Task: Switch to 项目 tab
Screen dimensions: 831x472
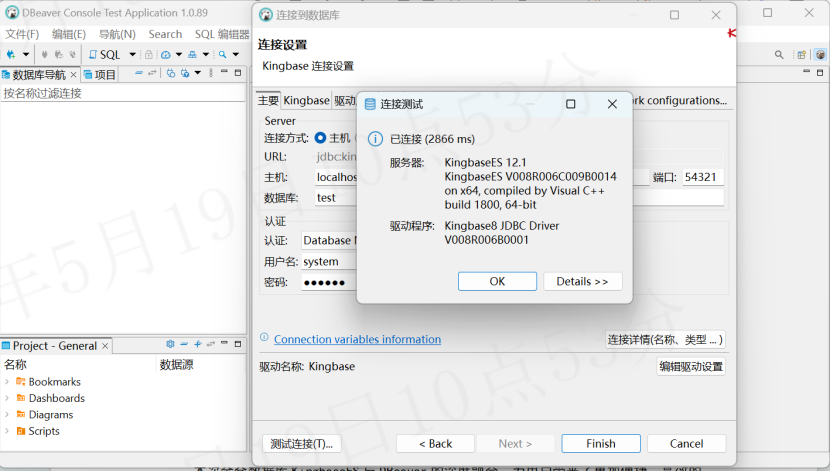Action: coord(100,75)
